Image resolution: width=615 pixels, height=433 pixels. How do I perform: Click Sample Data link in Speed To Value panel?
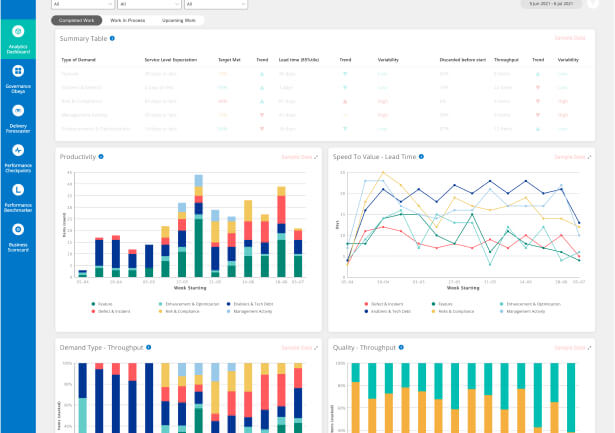[x=570, y=157]
